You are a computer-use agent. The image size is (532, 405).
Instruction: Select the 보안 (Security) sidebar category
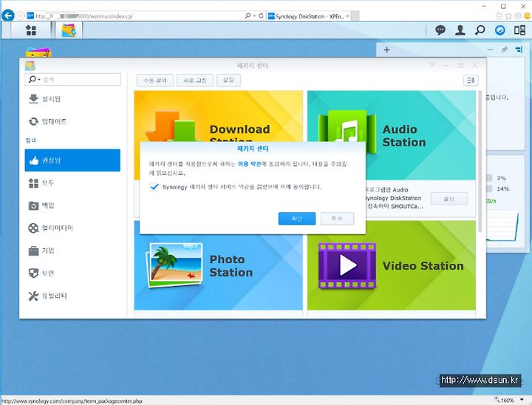click(x=72, y=273)
